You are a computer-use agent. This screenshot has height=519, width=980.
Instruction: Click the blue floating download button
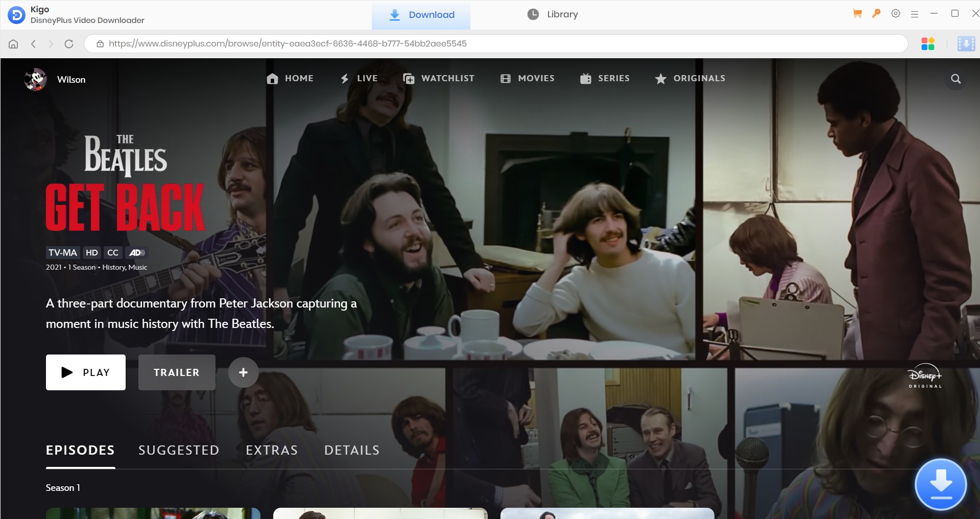940,484
